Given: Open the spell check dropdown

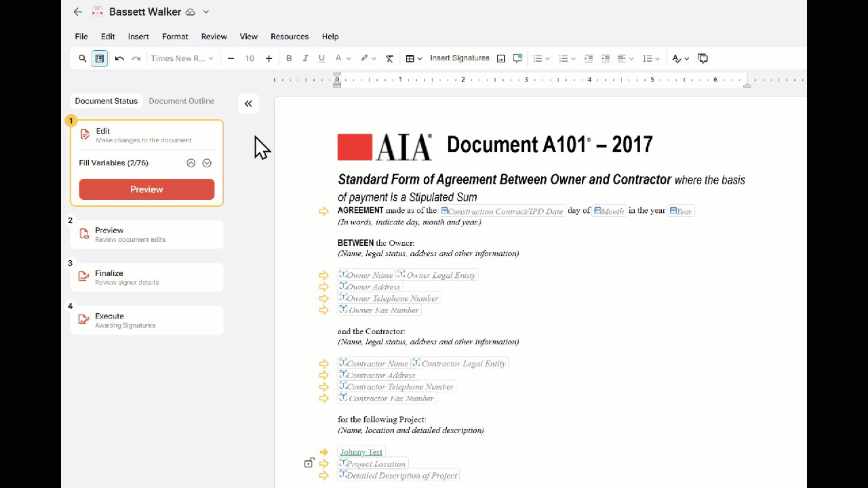Looking at the screenshot, I should click(680, 59).
